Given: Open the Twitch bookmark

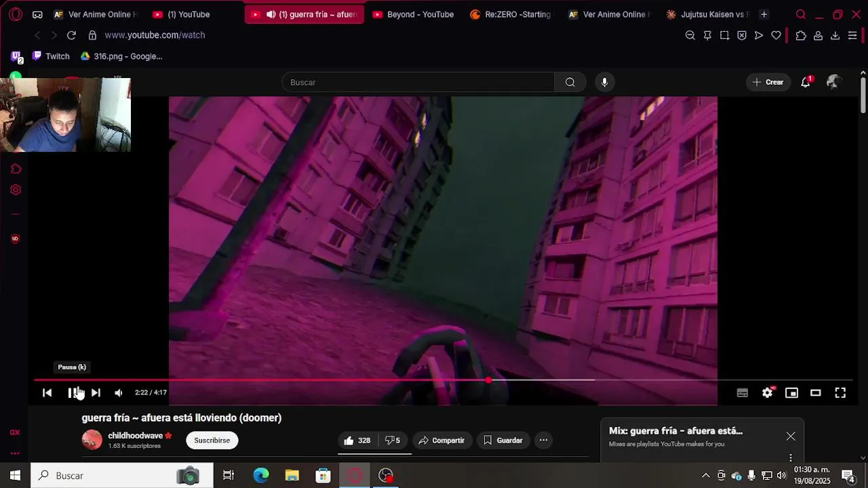Looking at the screenshot, I should pos(51,56).
